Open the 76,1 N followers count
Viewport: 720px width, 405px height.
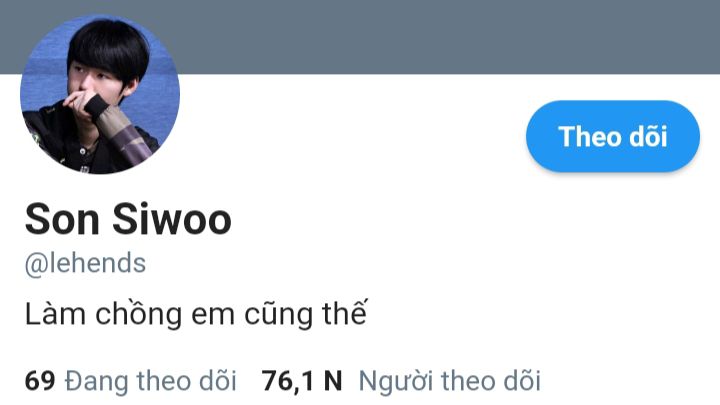point(302,381)
